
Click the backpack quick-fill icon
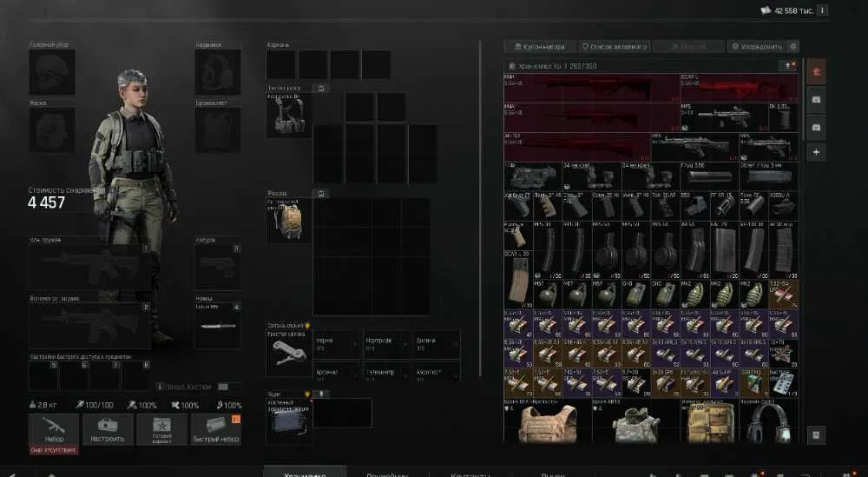pos(320,194)
